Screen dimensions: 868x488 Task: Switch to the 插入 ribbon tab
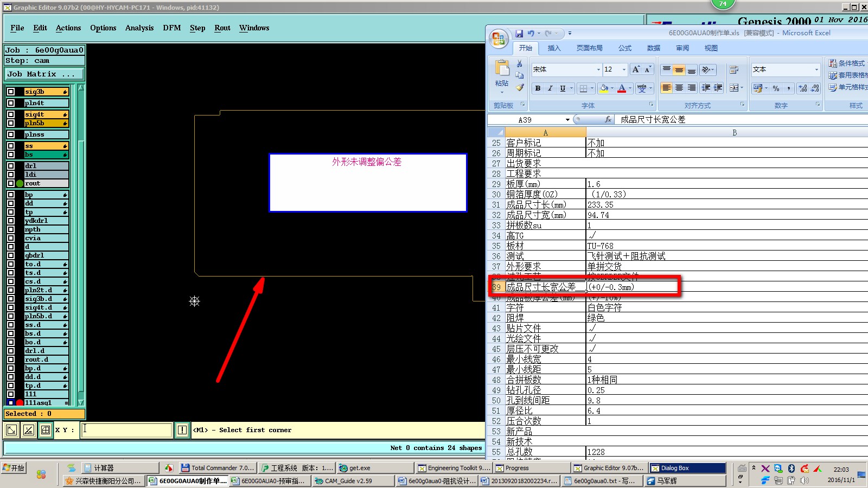tap(554, 48)
